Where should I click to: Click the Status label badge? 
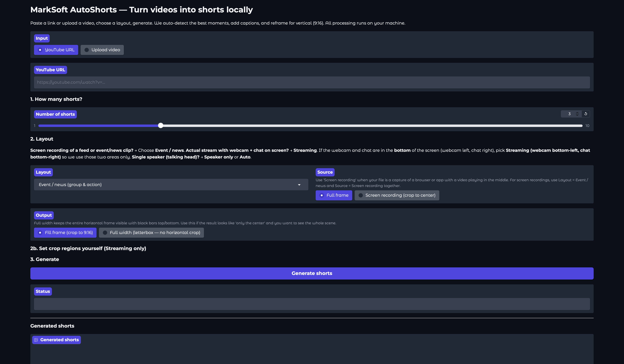(x=43, y=292)
